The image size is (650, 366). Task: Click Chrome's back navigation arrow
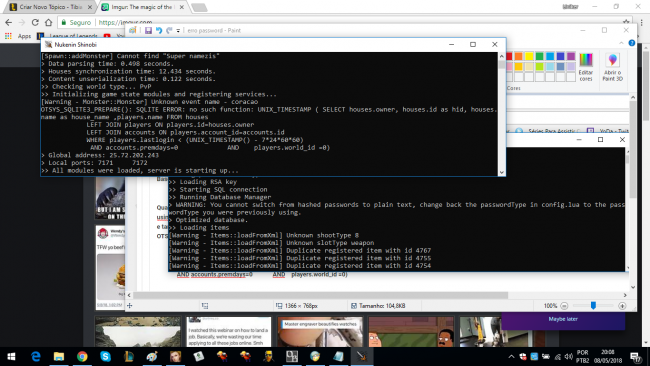coord(9,22)
